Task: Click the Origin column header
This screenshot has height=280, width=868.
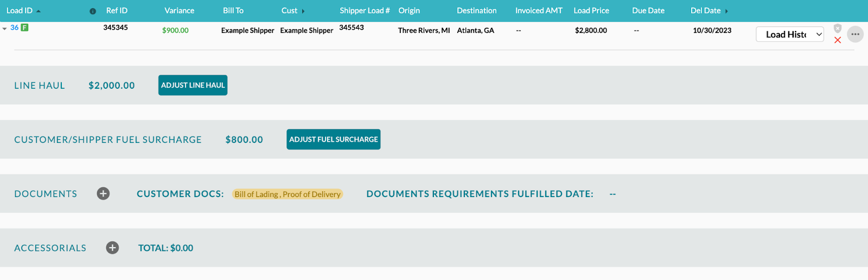Action: 409,10
